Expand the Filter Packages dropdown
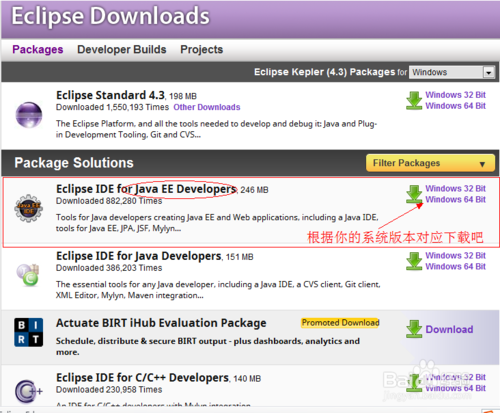This screenshot has width=500, height=413. tap(430, 163)
